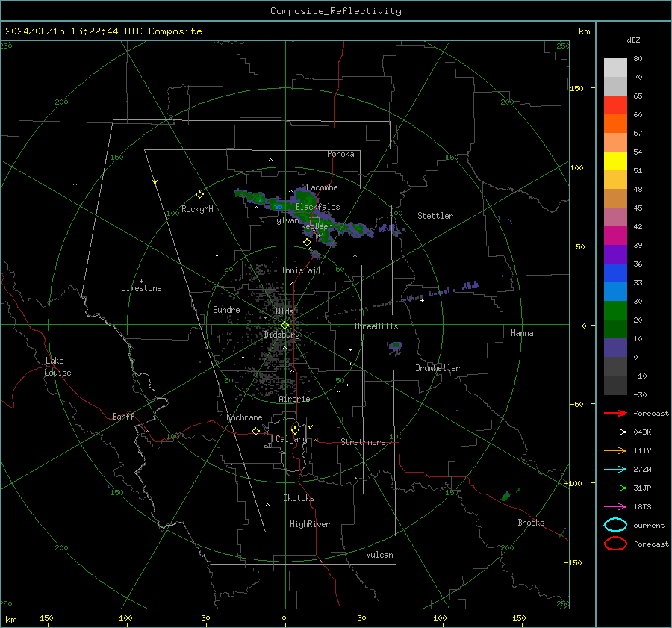
Task: Click the blue echo core near Sylvan
Action: coord(279,207)
